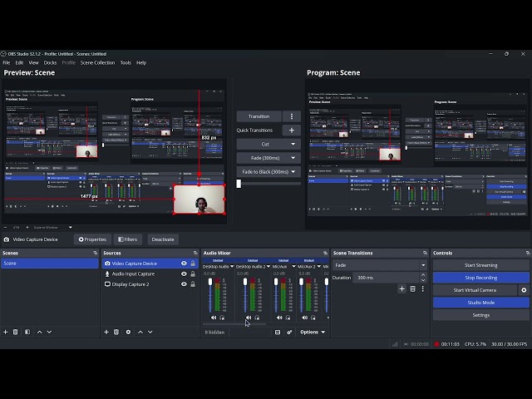Remove the scene transition with trash icon
This screenshot has height=399, width=532.
coord(412,288)
